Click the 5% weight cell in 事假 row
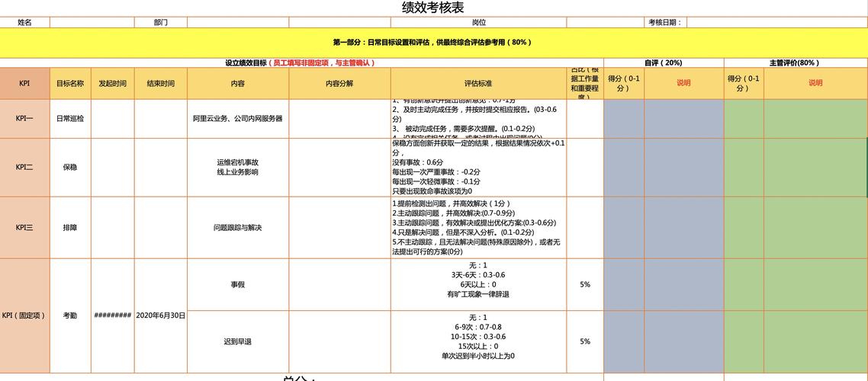Viewport: 868px width, 381px height. click(585, 285)
